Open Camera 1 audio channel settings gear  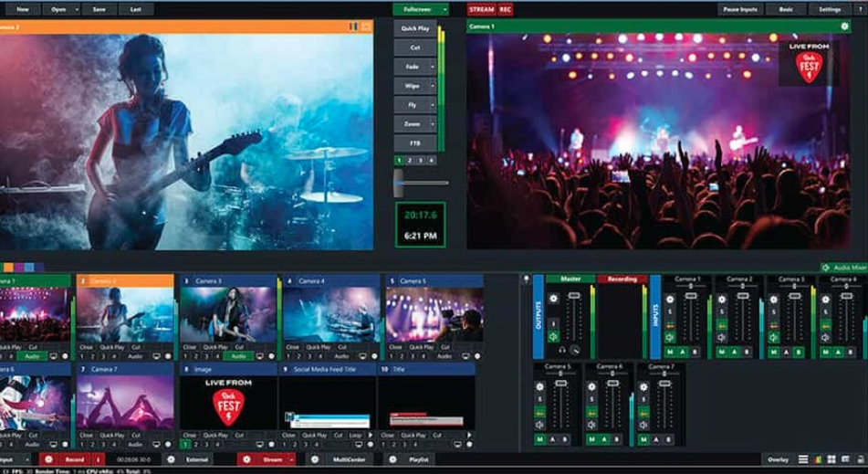[669, 298]
